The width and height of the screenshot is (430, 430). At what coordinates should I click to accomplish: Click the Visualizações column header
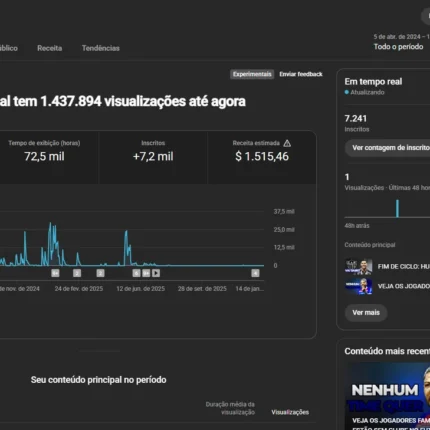pos(290,412)
